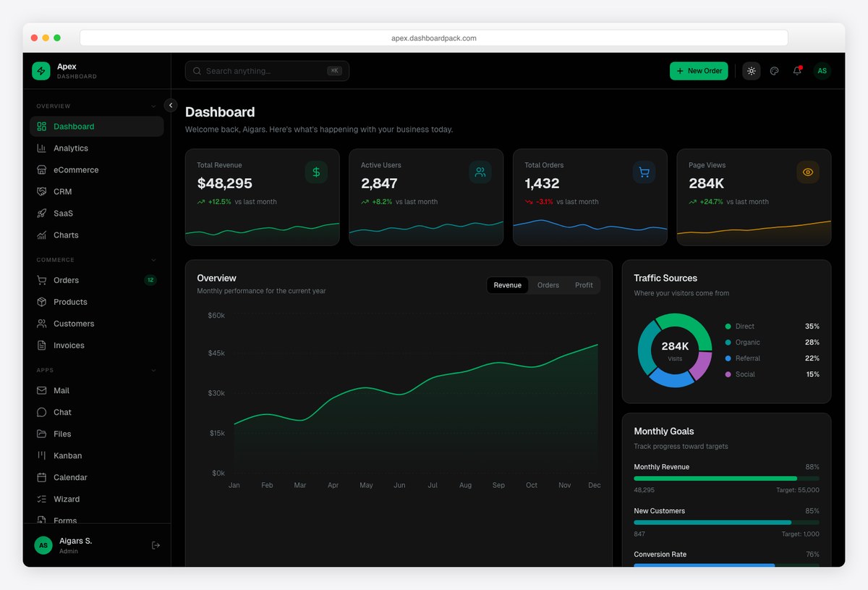Click the -3.1% orders change
868x590 pixels.
coord(545,202)
